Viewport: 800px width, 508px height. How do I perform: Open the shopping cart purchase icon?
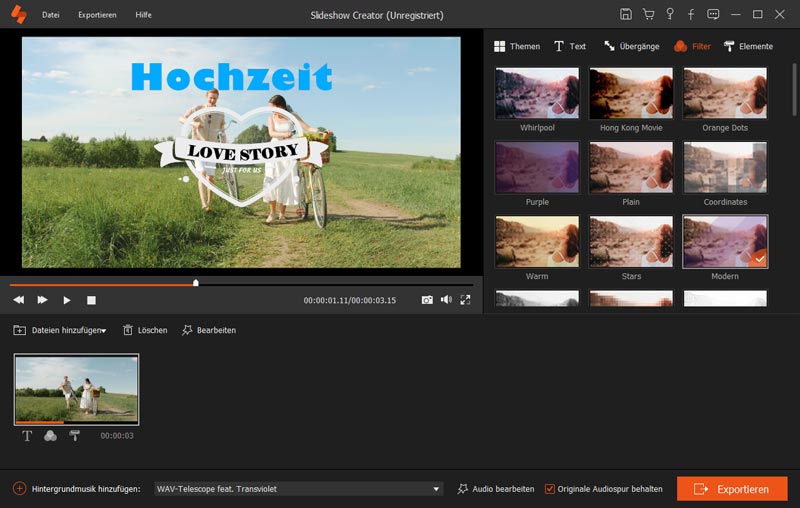point(648,14)
